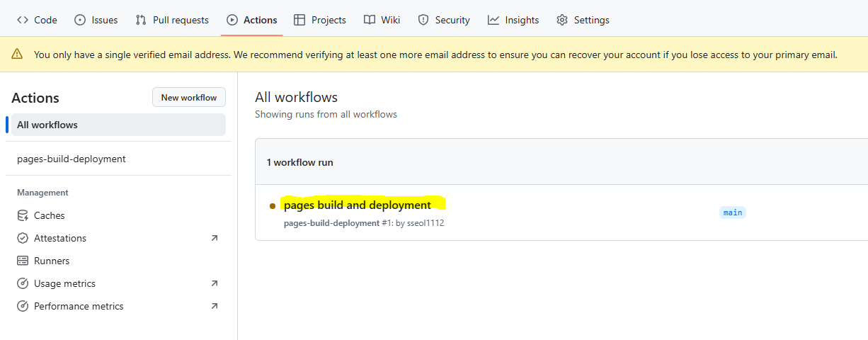Click the Runners server icon
This screenshot has height=340, width=868.
coord(23,261)
